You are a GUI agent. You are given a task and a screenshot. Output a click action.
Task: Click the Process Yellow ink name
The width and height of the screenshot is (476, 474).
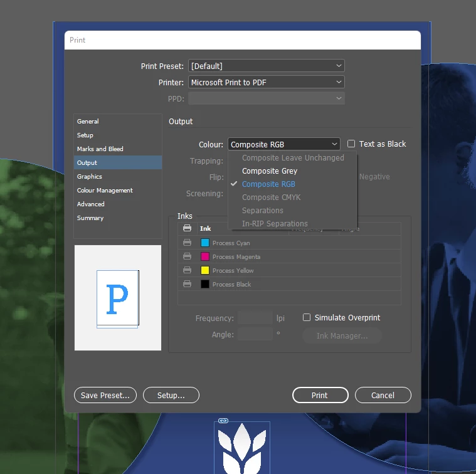point(233,271)
